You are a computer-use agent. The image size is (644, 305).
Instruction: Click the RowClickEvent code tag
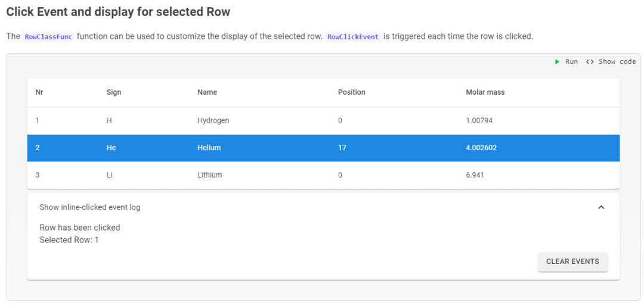point(353,36)
